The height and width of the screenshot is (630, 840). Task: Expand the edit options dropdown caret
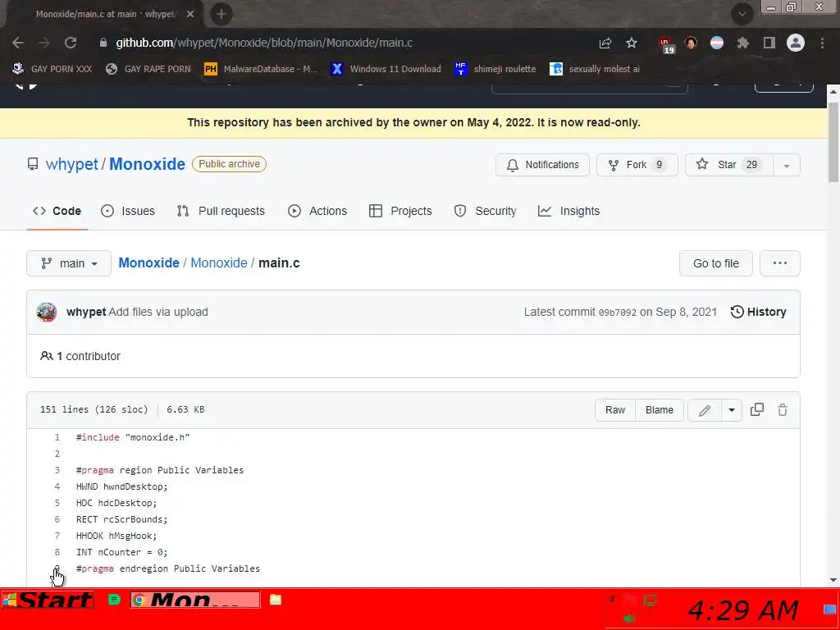pyautogui.click(x=732, y=410)
